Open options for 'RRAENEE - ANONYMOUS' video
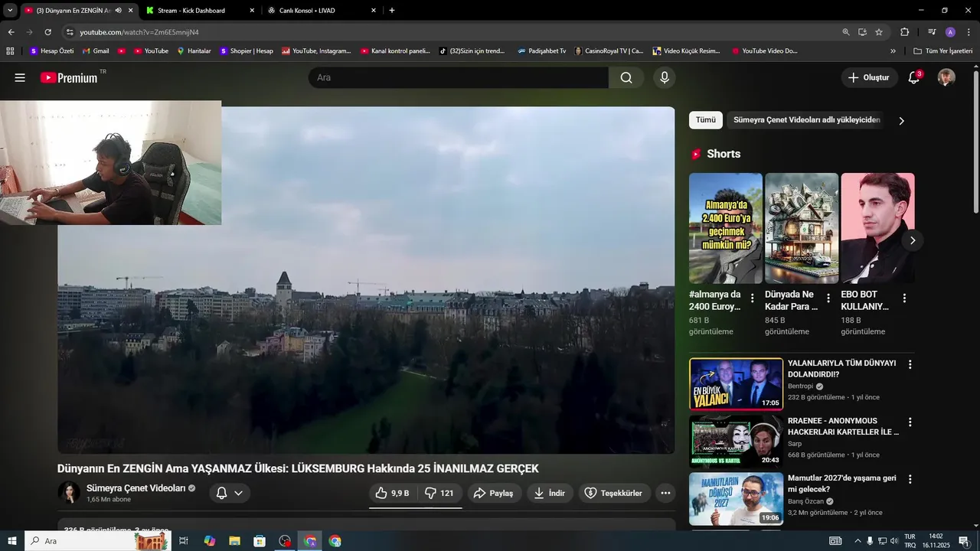980x551 pixels. point(910,422)
